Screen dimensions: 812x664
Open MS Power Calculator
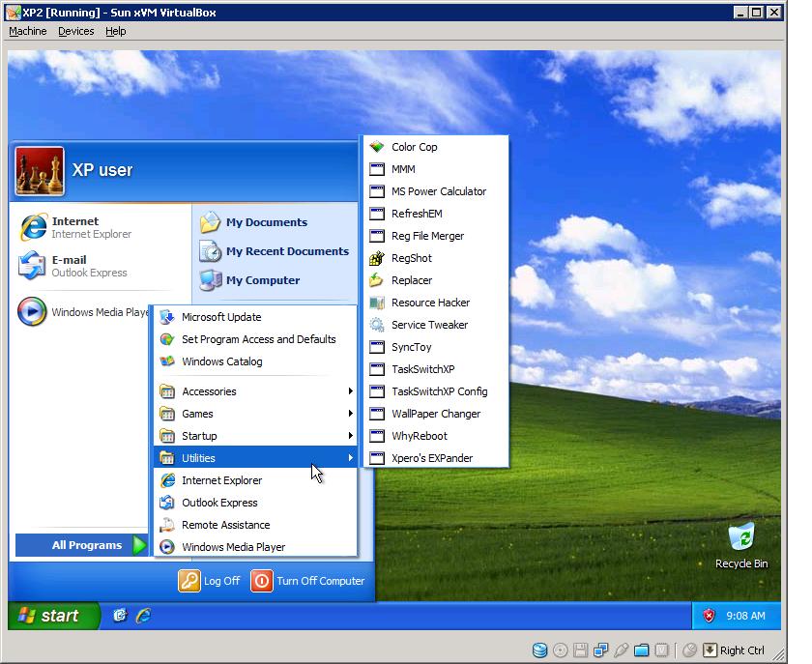point(436,191)
